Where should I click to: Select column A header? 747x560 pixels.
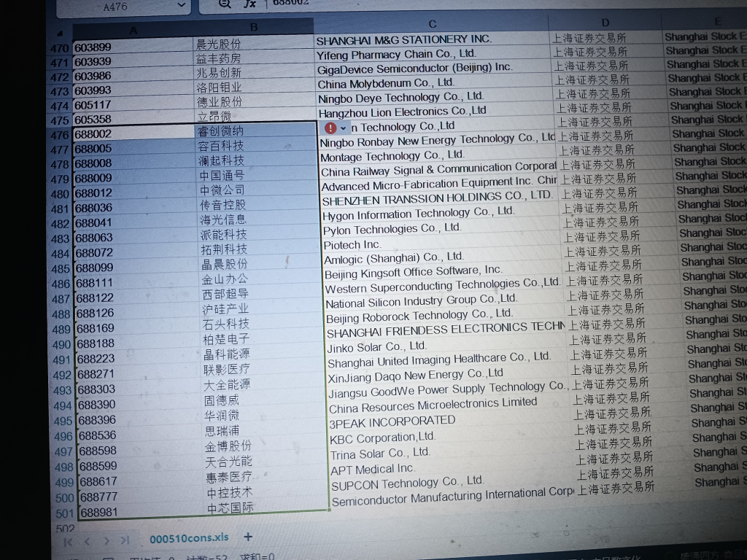(133, 31)
